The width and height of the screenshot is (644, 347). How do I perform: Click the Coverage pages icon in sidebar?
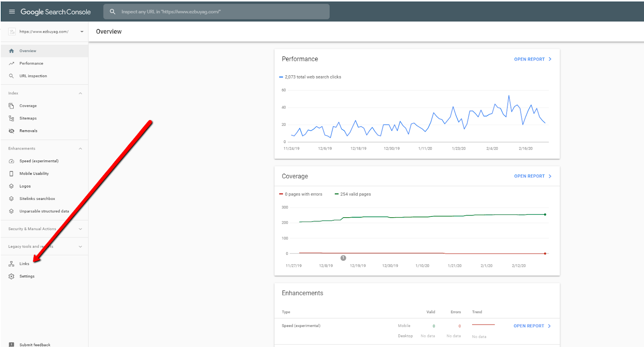[x=11, y=106]
